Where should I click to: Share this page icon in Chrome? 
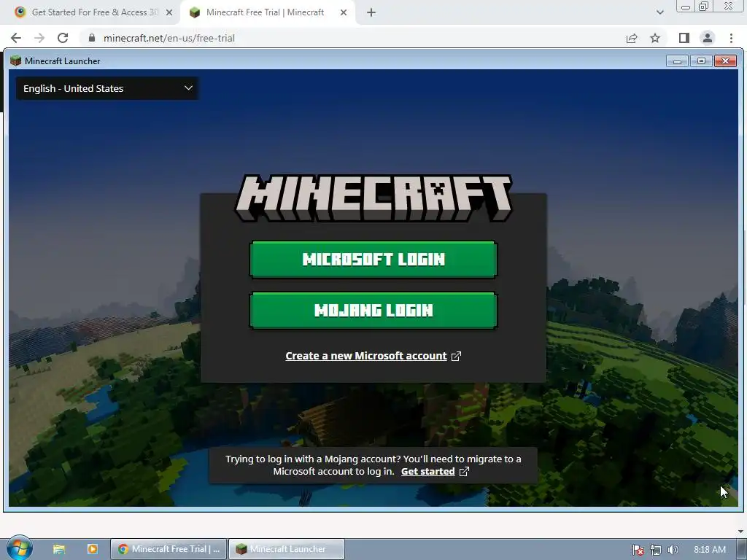(632, 38)
